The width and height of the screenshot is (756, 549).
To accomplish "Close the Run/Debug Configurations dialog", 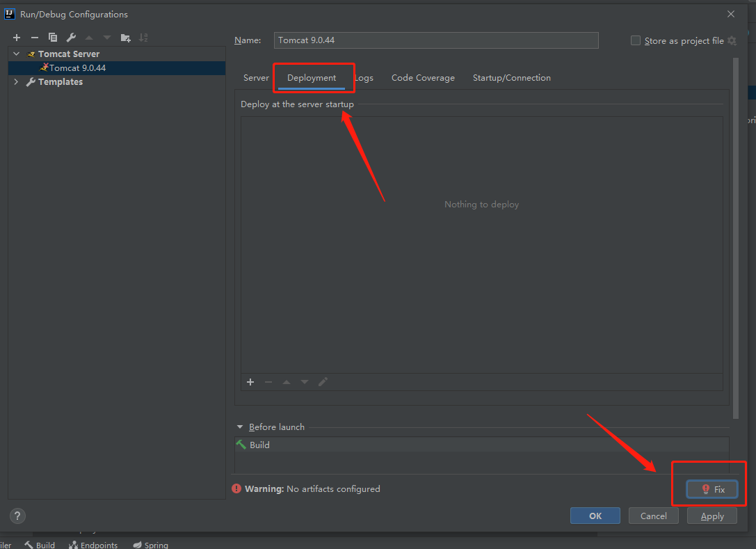I will pos(731,14).
